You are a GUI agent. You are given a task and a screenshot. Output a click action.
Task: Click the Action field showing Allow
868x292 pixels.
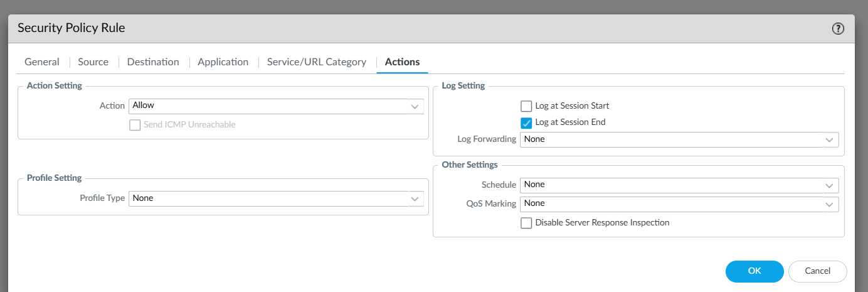pyautogui.click(x=268, y=106)
